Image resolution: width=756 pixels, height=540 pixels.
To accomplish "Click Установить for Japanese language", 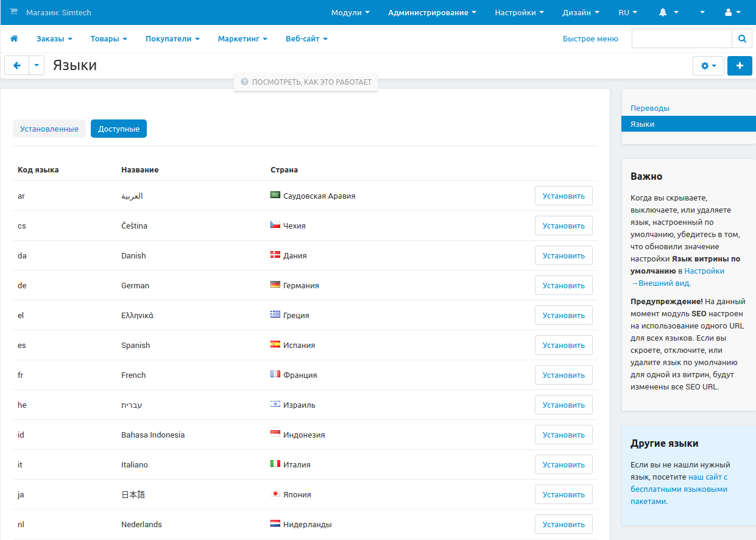I will coord(563,494).
